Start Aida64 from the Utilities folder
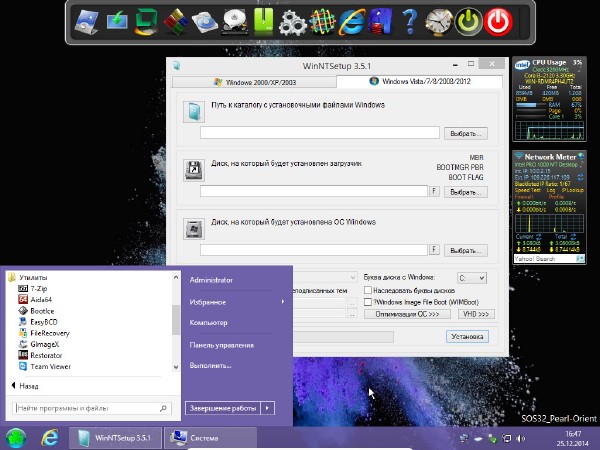 pos(42,299)
